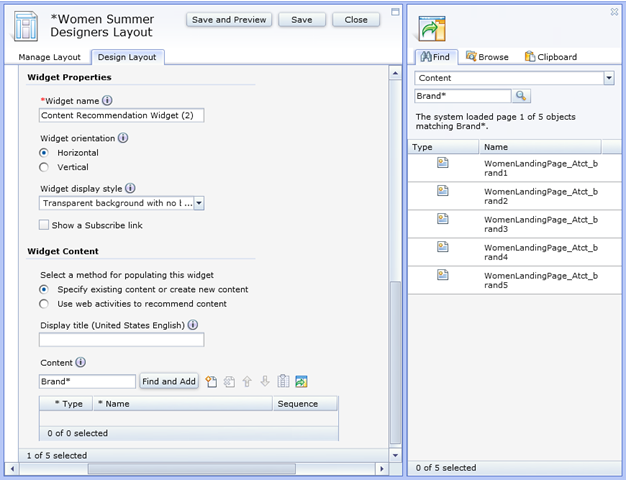Click the Widget name input field
The width and height of the screenshot is (627, 480).
pos(122,115)
